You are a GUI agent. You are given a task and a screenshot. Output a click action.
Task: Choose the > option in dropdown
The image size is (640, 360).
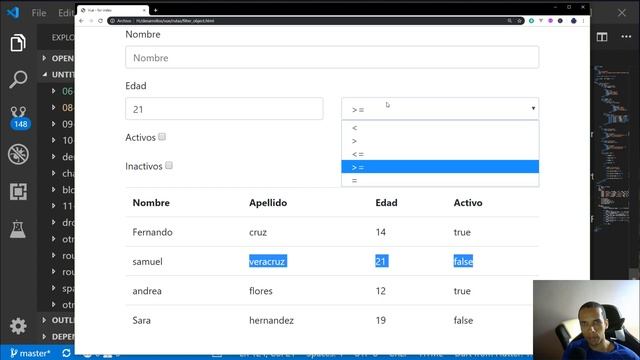pos(440,141)
